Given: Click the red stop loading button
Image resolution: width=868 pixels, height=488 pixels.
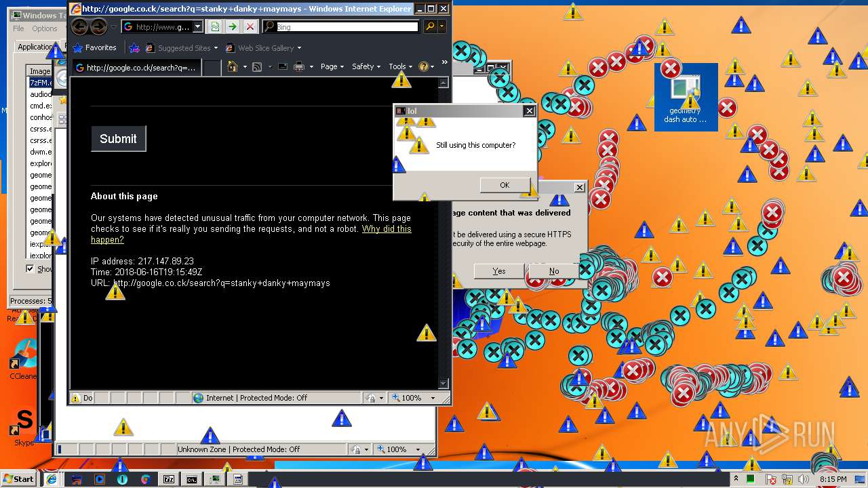Looking at the screenshot, I should pos(250,26).
